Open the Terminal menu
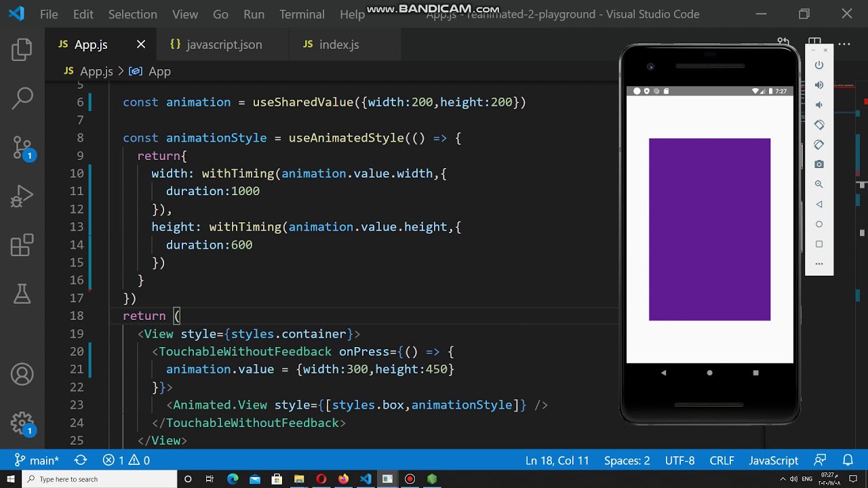Screen dimensions: 868x488 pyautogui.click(x=302, y=14)
